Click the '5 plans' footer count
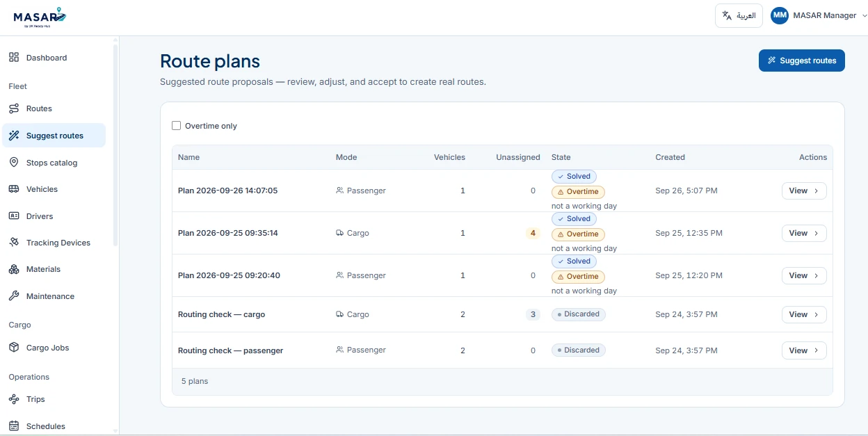 195,381
